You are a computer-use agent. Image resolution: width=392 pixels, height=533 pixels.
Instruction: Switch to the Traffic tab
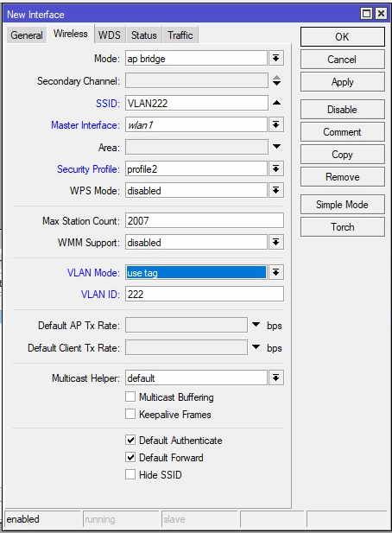point(180,35)
